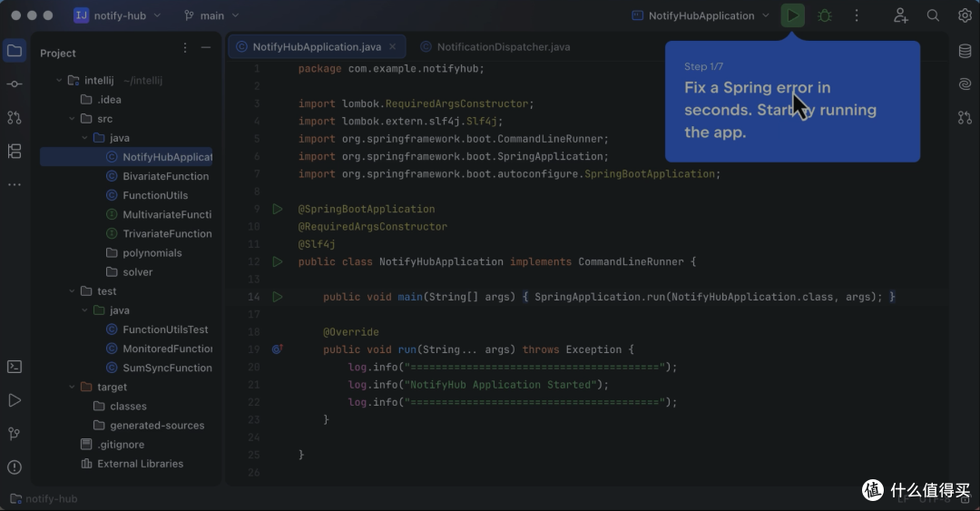
Task: Open the Terminal tool window icon
Action: pos(15,367)
